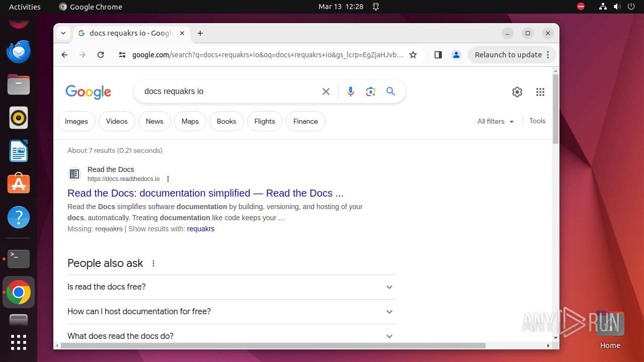Viewport: 644px width, 362px height.
Task: Bookmark this page with the star icon
Action: [x=413, y=55]
